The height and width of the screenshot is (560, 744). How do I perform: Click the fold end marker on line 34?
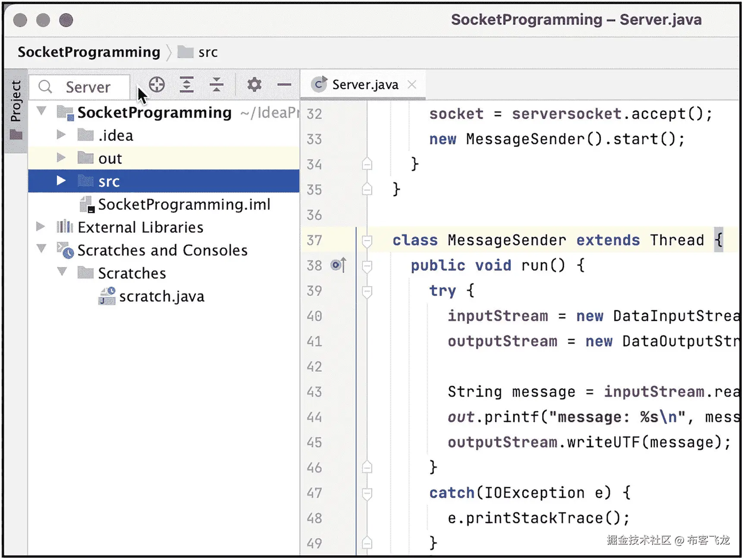[367, 163]
